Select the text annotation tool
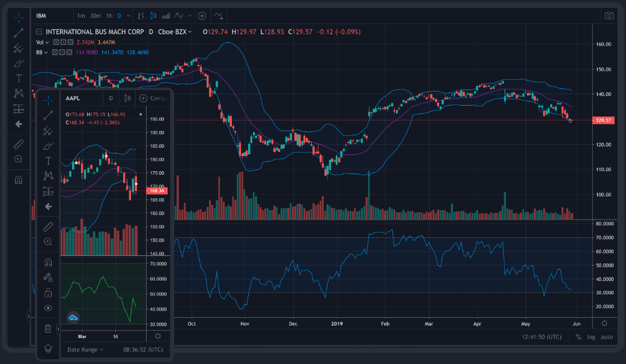This screenshot has height=364, width=626. (18, 77)
